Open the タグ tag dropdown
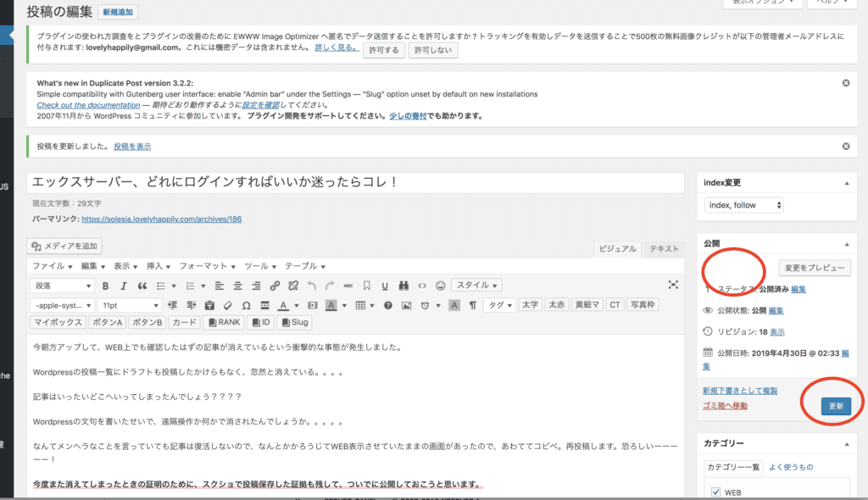 499,305
